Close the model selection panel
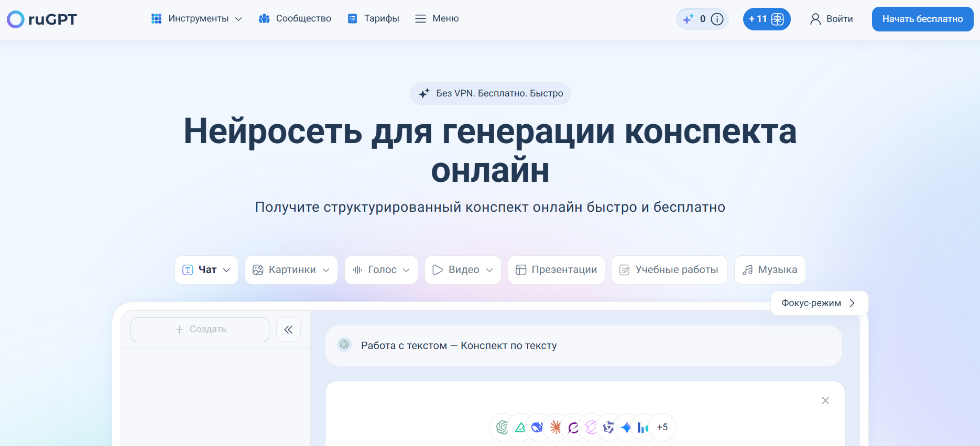 [x=825, y=401]
